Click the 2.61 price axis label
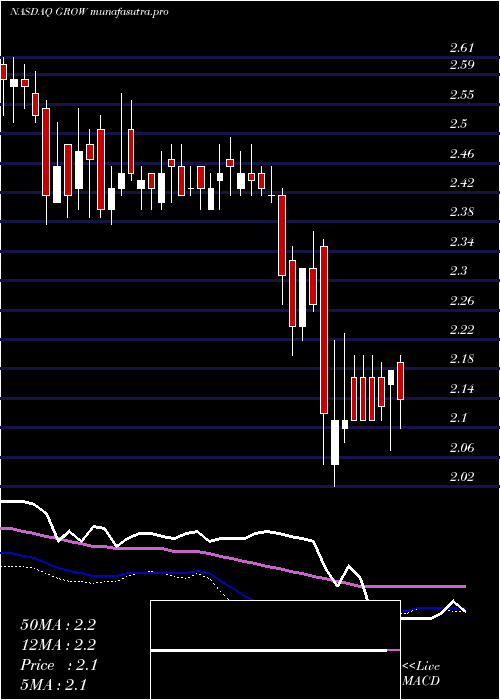 coord(462,48)
